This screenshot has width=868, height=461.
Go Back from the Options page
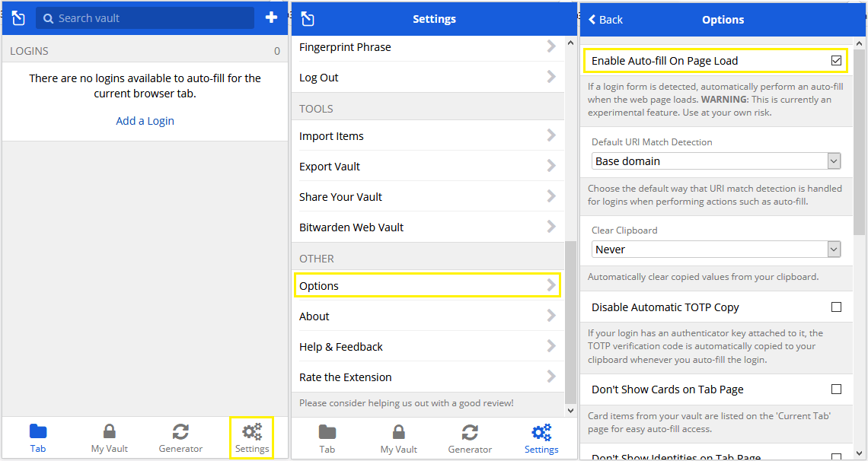pos(606,20)
